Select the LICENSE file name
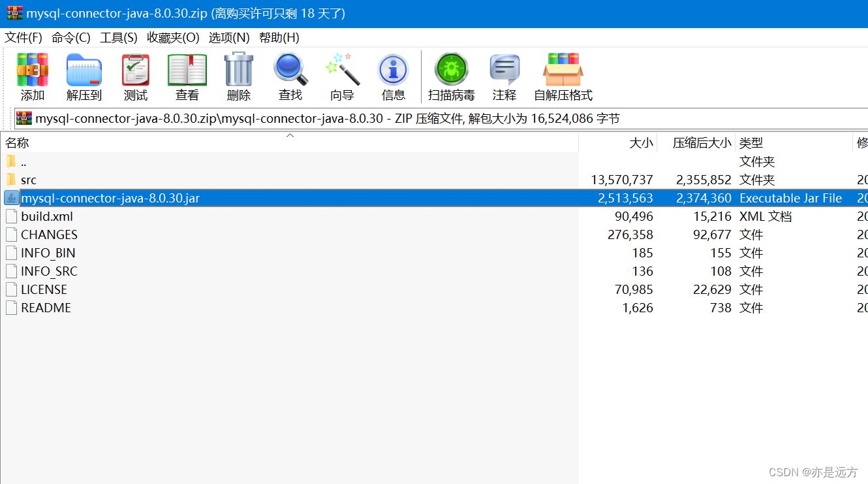 (x=44, y=289)
